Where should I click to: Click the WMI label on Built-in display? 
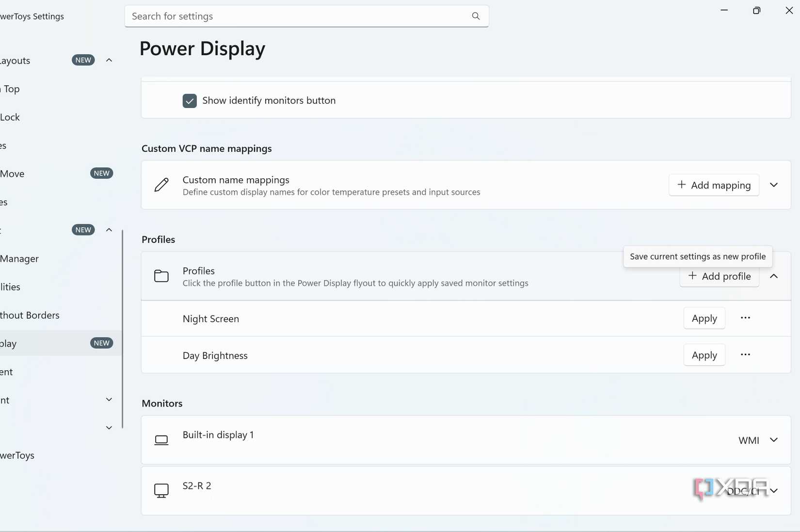click(x=749, y=440)
